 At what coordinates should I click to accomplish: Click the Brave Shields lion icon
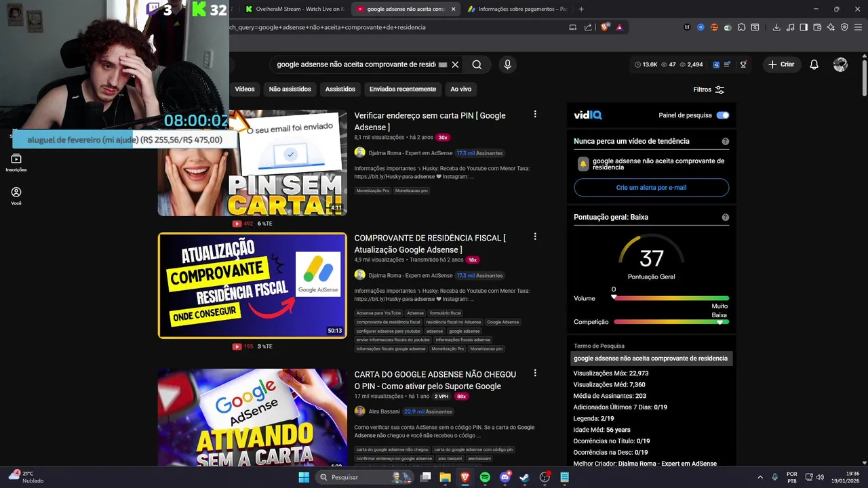pyautogui.click(x=605, y=27)
